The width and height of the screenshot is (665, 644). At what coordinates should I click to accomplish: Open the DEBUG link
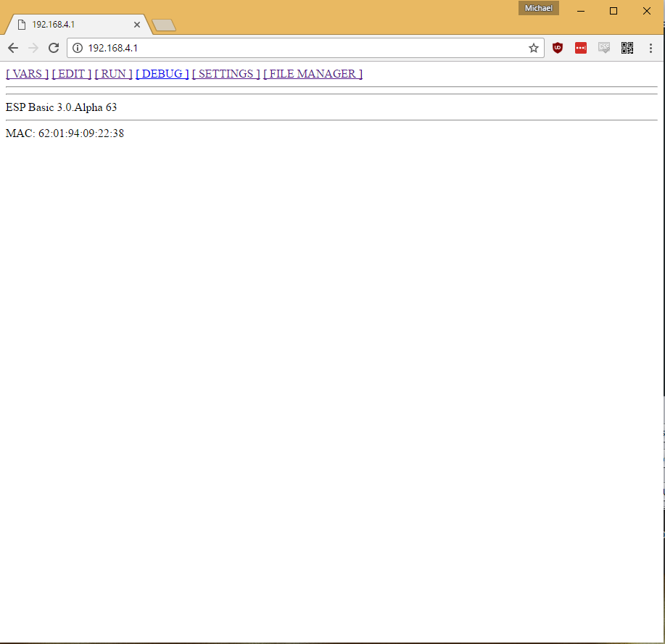[162, 74]
